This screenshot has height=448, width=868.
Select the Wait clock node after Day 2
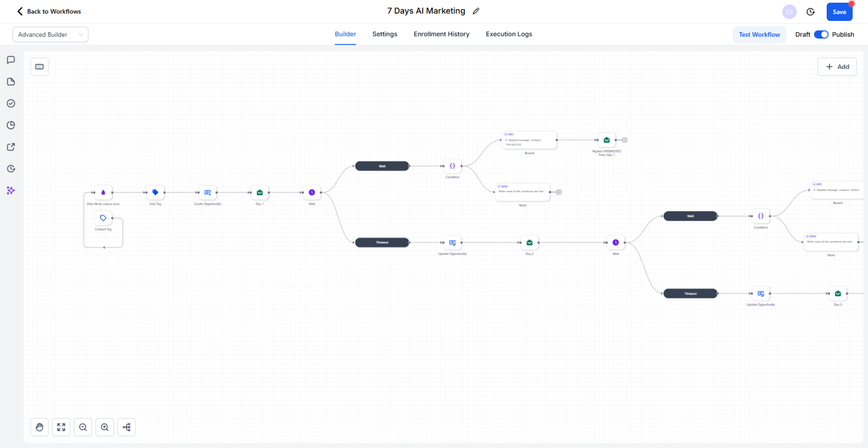pyautogui.click(x=616, y=242)
